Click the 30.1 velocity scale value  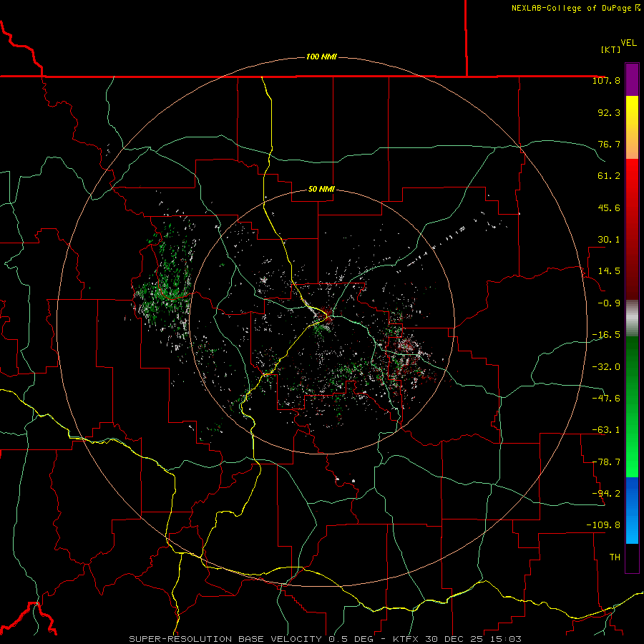coord(609,240)
